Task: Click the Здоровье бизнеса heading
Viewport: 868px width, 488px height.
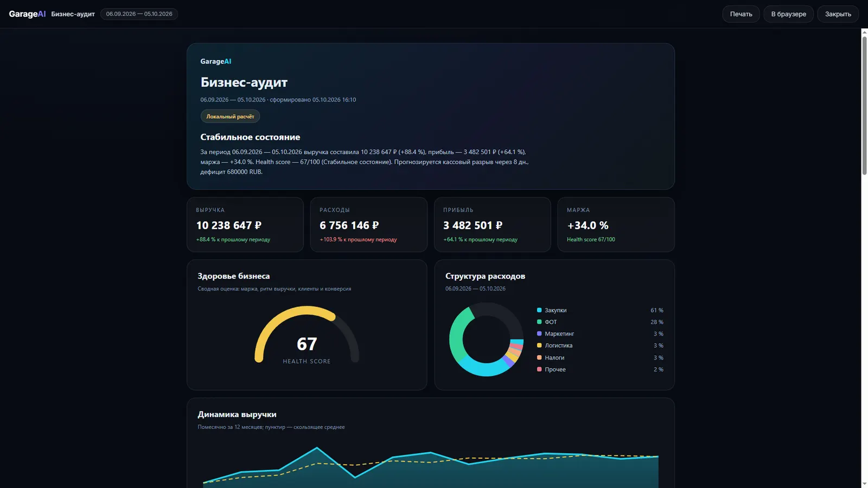Action: pos(233,276)
